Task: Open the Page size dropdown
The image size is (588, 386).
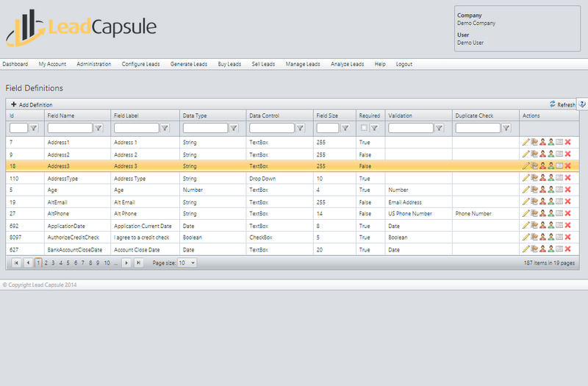Action: [187, 263]
